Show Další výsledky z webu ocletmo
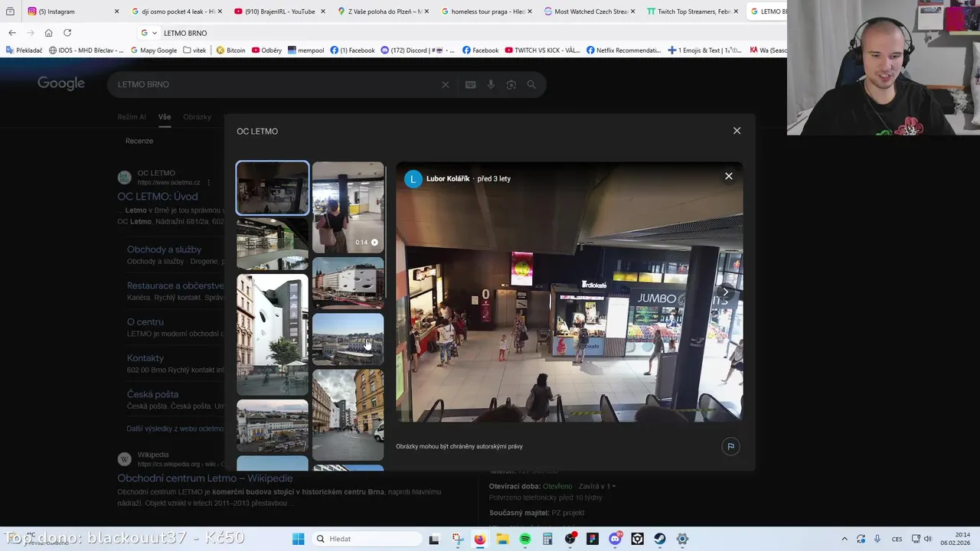The height and width of the screenshot is (551, 980). point(175,429)
